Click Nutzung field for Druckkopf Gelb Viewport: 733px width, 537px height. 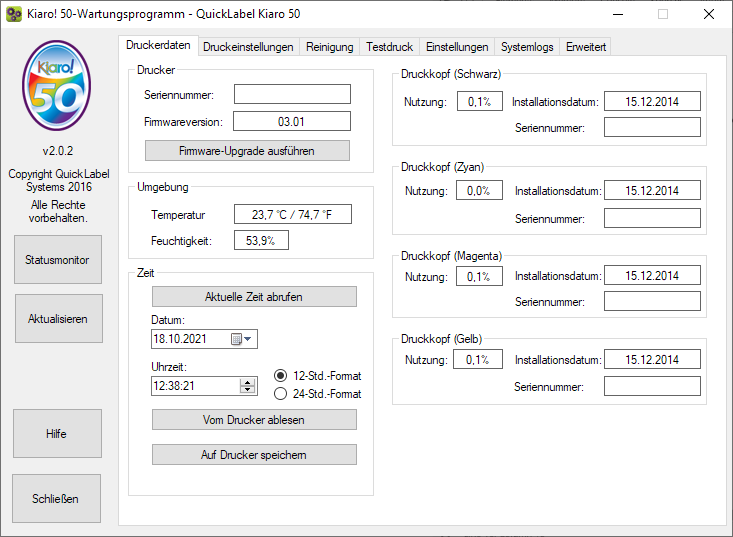[x=478, y=359]
